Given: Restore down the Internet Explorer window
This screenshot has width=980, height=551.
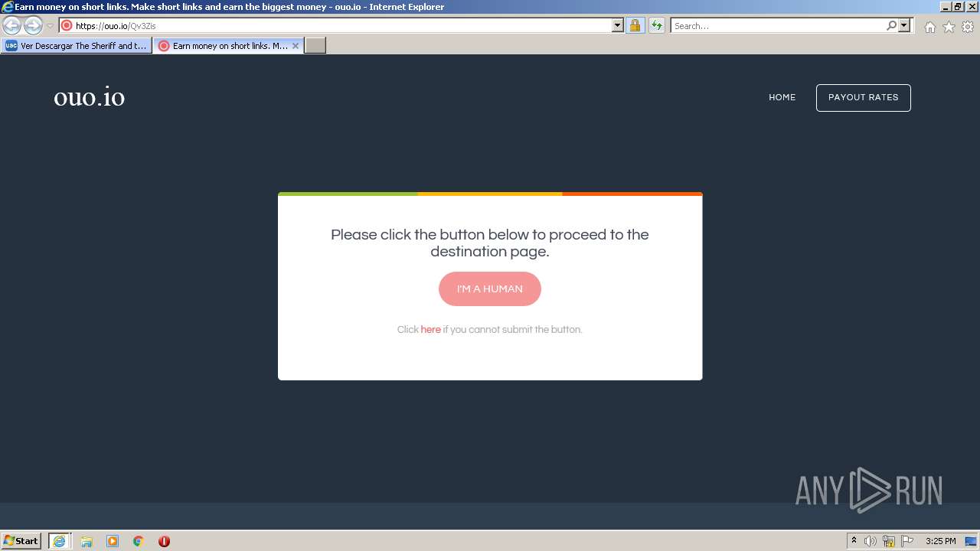Looking at the screenshot, I should [x=958, y=6].
